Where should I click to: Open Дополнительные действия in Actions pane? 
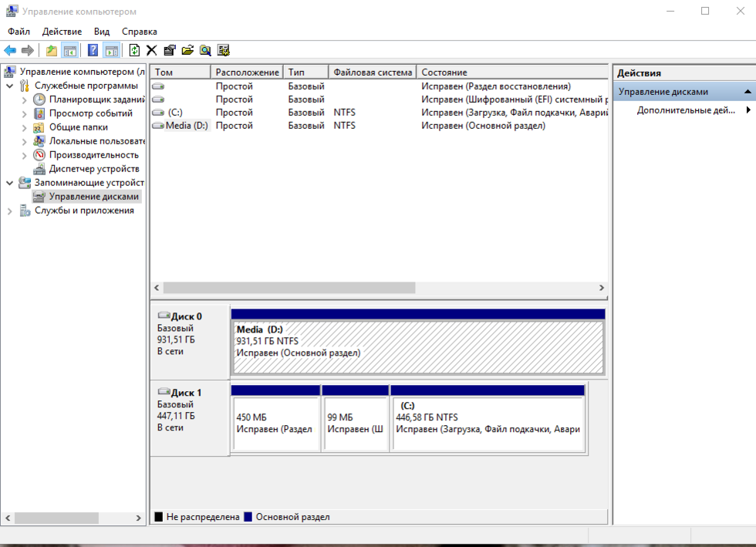tap(686, 110)
